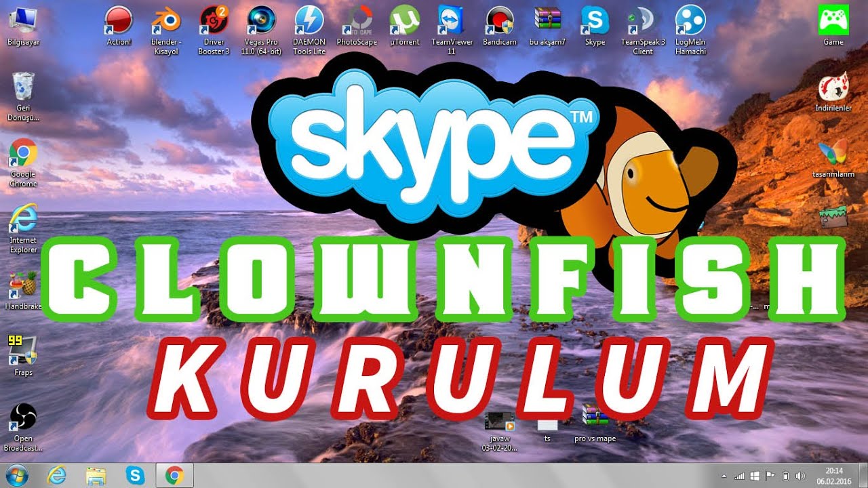The width and height of the screenshot is (868, 488).
Task: Open LogMeIn Hamachi
Action: click(690, 30)
